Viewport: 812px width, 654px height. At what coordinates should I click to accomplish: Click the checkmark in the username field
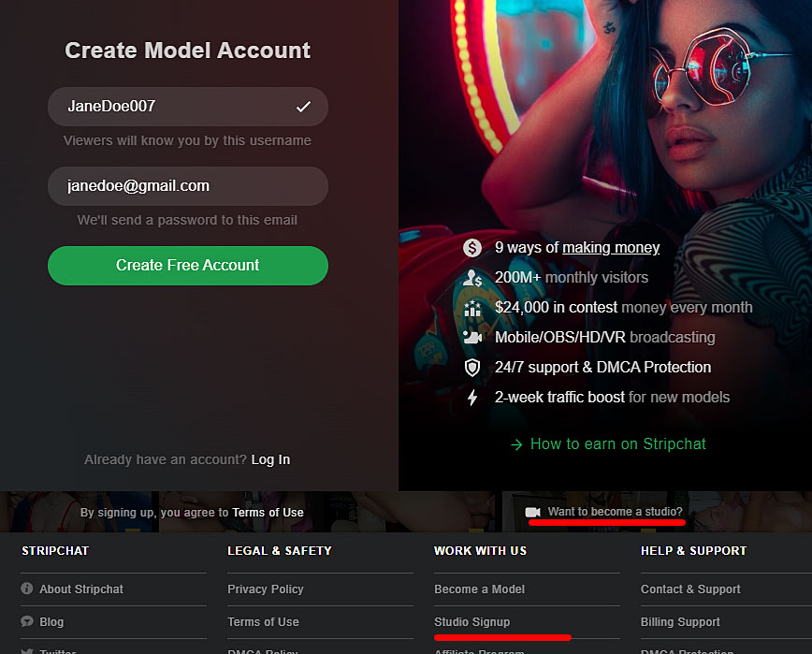pos(303,107)
